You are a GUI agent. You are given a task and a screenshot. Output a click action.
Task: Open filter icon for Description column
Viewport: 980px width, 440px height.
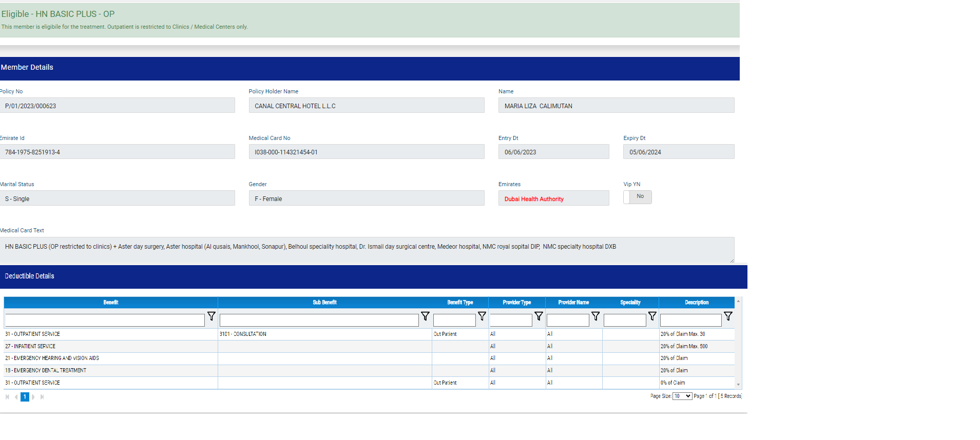coord(728,316)
